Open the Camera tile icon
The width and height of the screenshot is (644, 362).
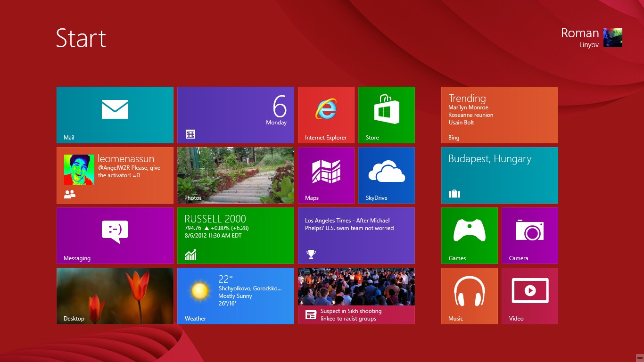pos(530,230)
